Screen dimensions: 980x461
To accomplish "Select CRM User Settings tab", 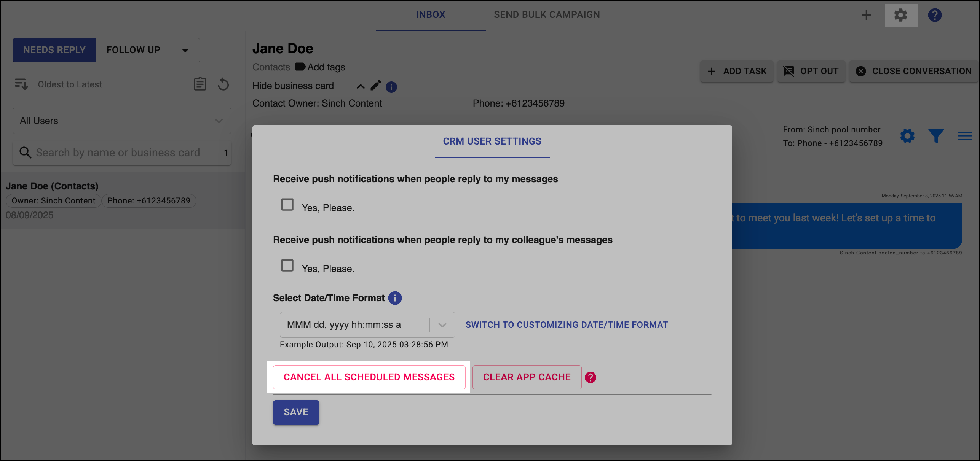I will coord(492,141).
